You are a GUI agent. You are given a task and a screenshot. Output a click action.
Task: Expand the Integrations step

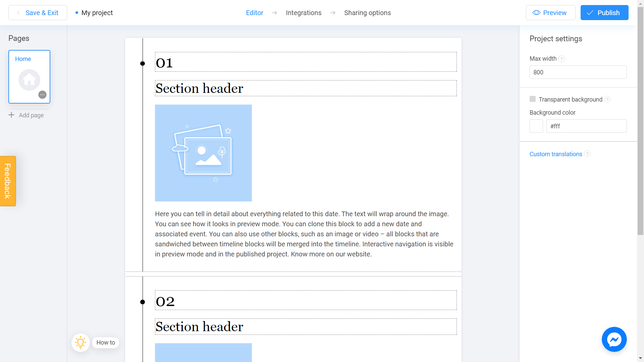(x=304, y=12)
